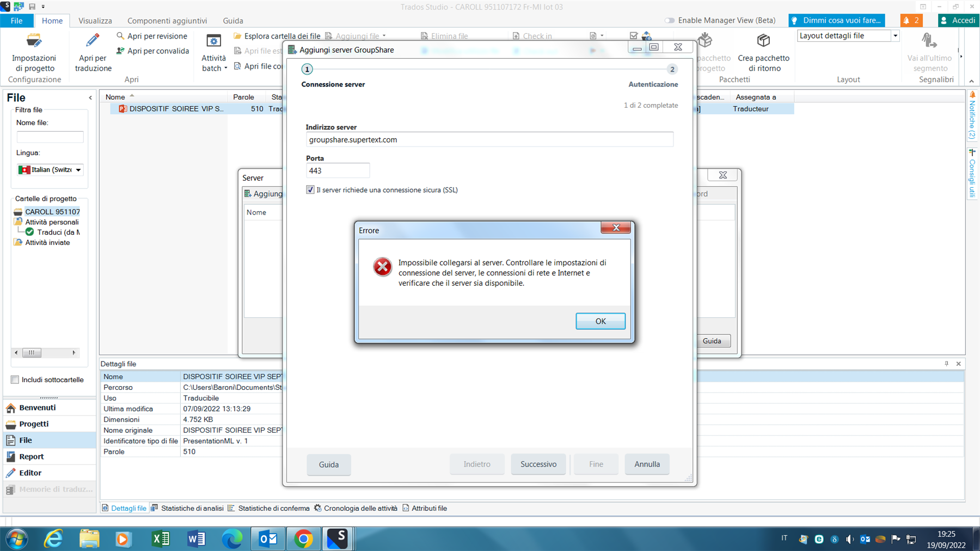Launch Word from taskbar

pos(196,539)
